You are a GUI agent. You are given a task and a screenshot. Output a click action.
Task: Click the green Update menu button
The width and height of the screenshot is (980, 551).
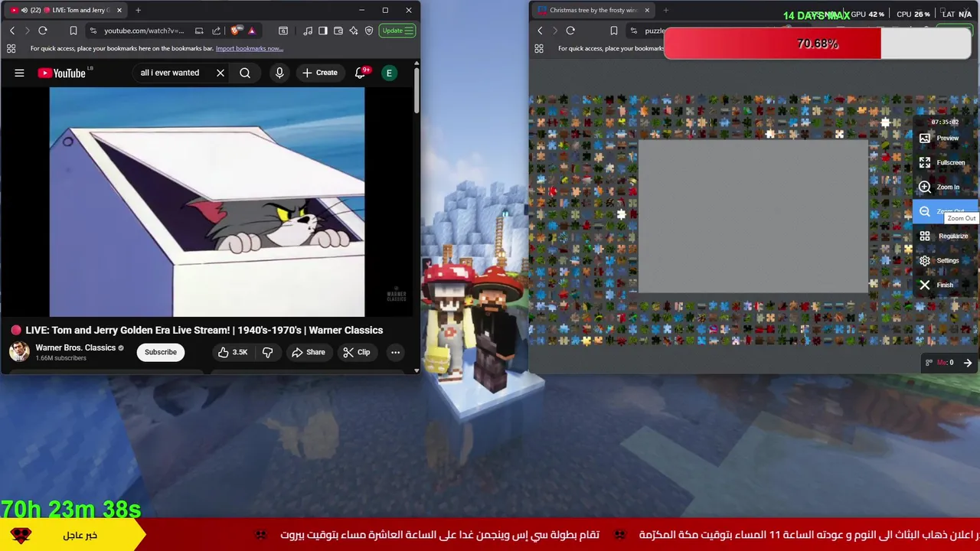tap(398, 31)
